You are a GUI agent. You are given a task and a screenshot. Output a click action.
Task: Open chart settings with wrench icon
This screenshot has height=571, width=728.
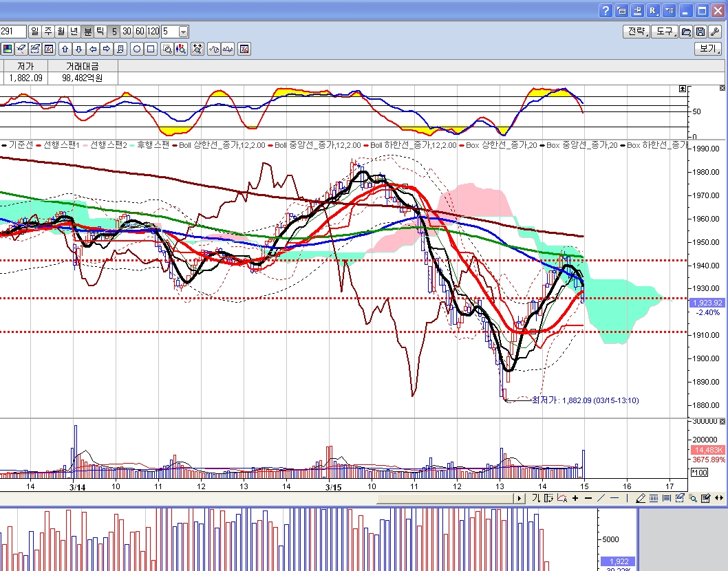(x=714, y=32)
